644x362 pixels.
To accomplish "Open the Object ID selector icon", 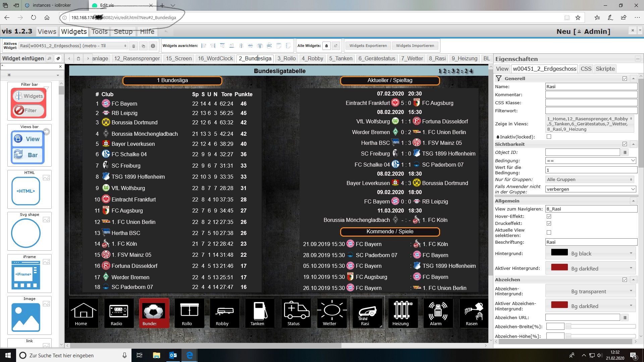I will [625, 152].
